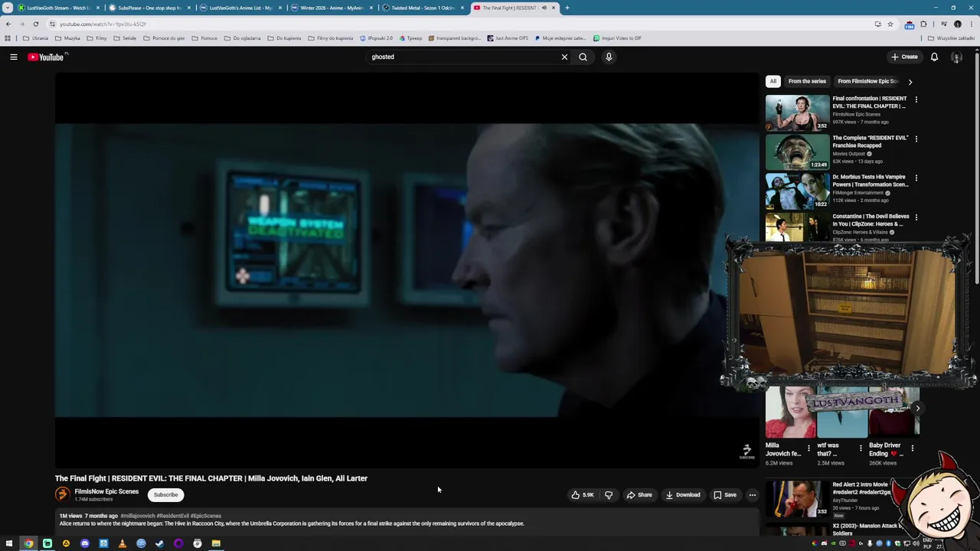Screen dimensions: 980x551
Task: Mute the Final Fight tab audio
Action: tap(544, 8)
